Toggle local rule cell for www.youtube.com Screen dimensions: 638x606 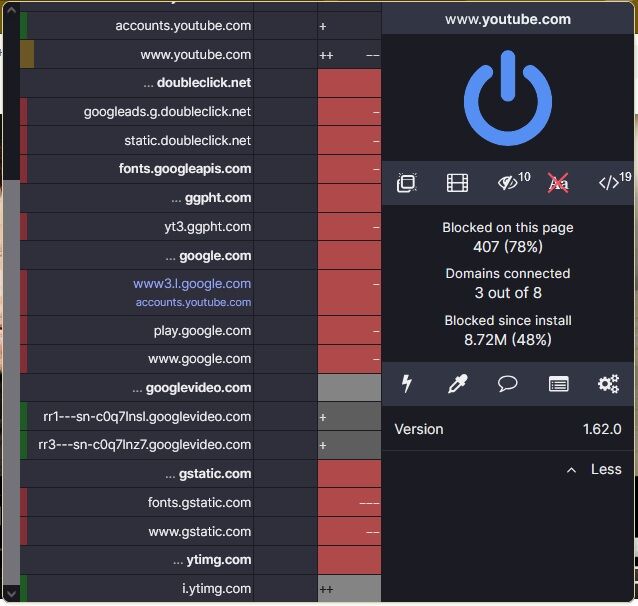(349, 54)
